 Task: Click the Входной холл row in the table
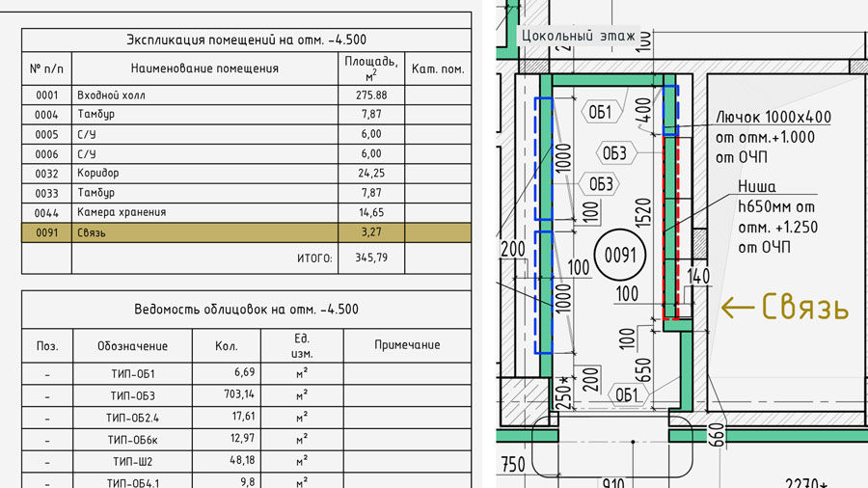246,95
